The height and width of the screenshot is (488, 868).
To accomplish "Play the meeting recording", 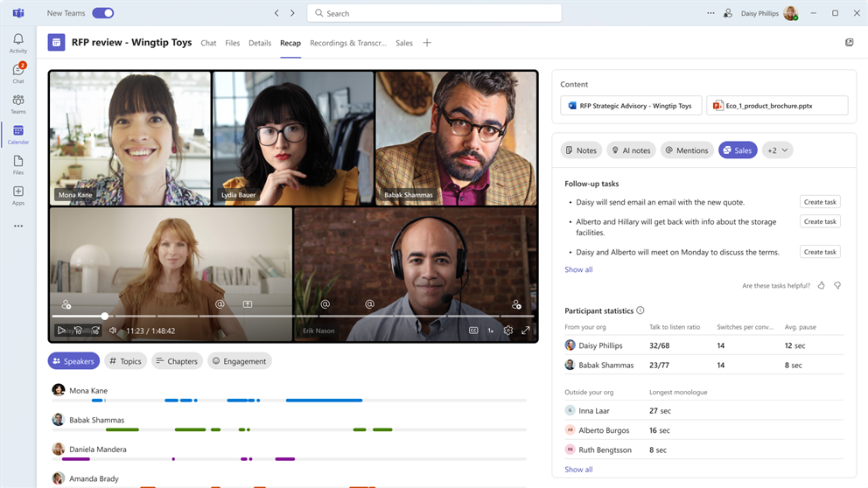I will point(61,331).
